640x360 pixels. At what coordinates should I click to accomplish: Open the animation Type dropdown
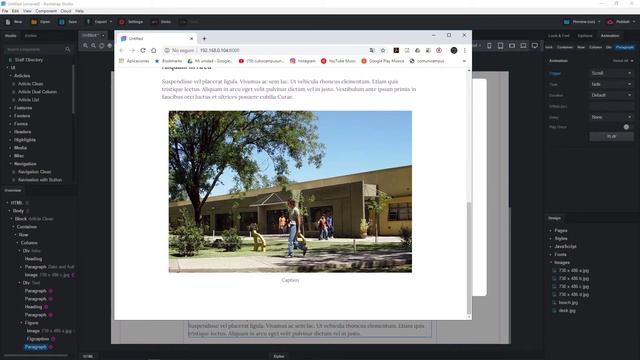point(611,84)
